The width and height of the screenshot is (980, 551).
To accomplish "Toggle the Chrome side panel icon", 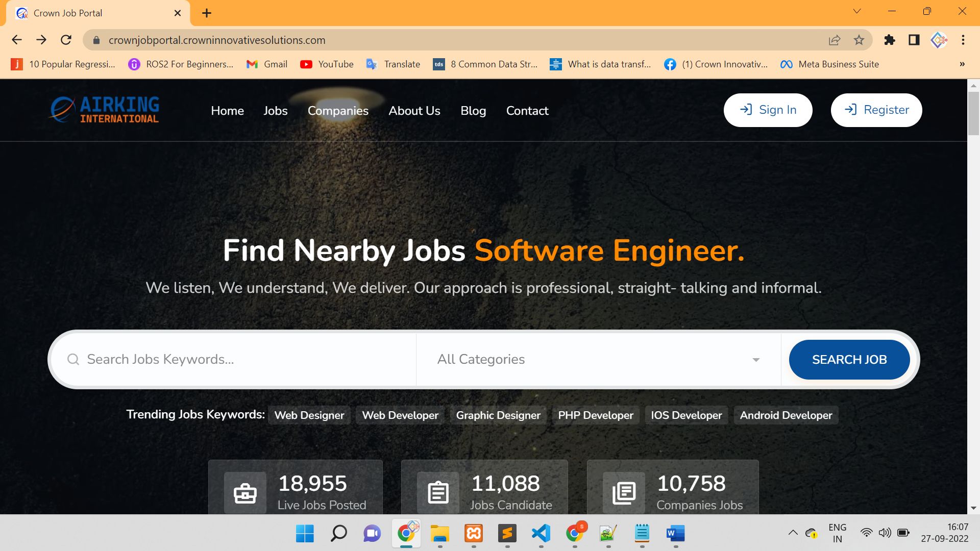I will [914, 40].
